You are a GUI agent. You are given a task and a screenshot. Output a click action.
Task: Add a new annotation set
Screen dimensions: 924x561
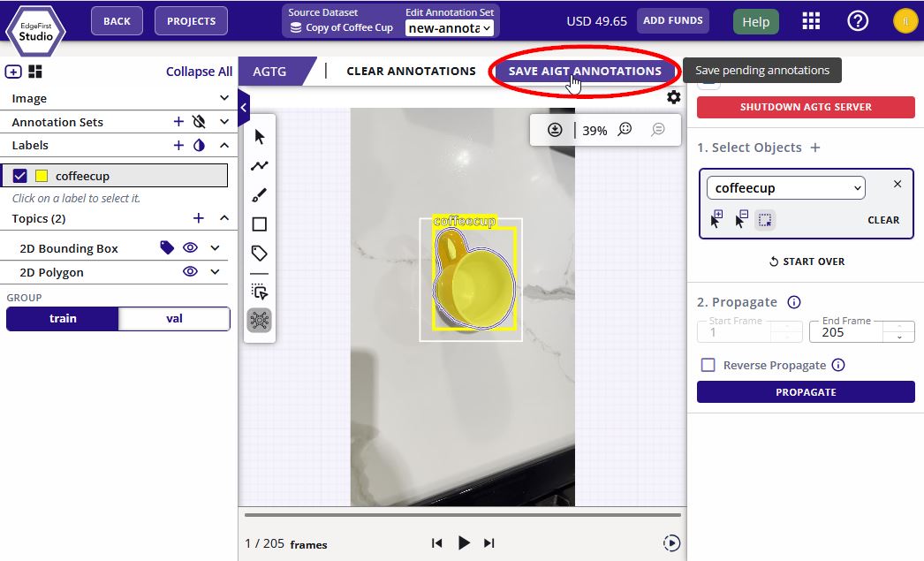[x=178, y=121]
